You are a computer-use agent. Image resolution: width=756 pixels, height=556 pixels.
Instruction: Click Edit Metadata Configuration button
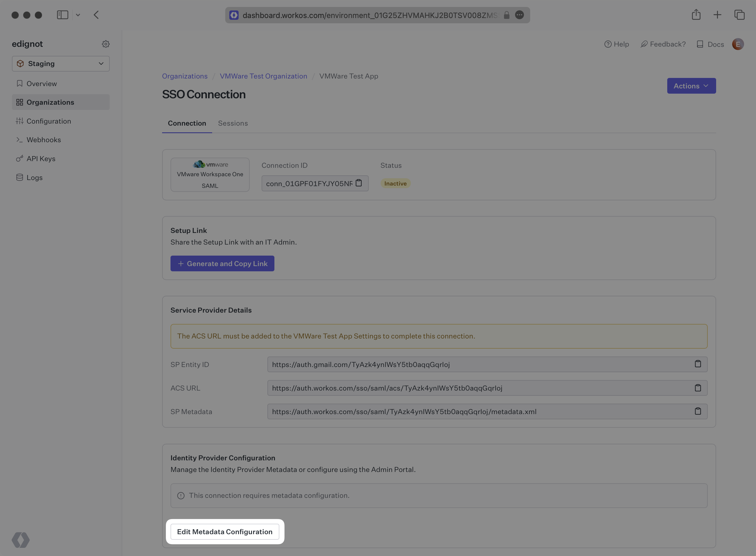click(x=225, y=532)
